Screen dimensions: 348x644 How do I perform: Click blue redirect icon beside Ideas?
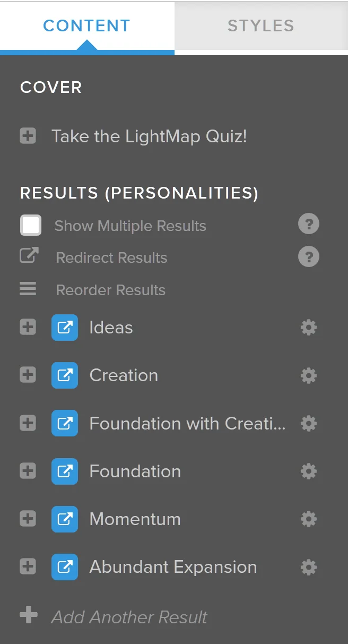(65, 328)
